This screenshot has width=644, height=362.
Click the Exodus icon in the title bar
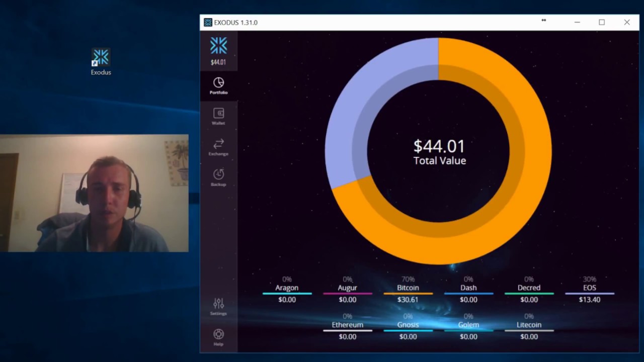click(x=208, y=22)
